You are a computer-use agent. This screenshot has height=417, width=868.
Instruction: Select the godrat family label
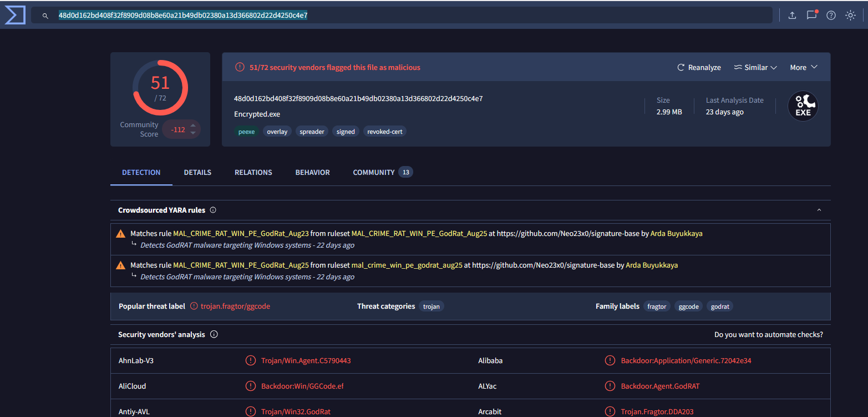click(720, 306)
